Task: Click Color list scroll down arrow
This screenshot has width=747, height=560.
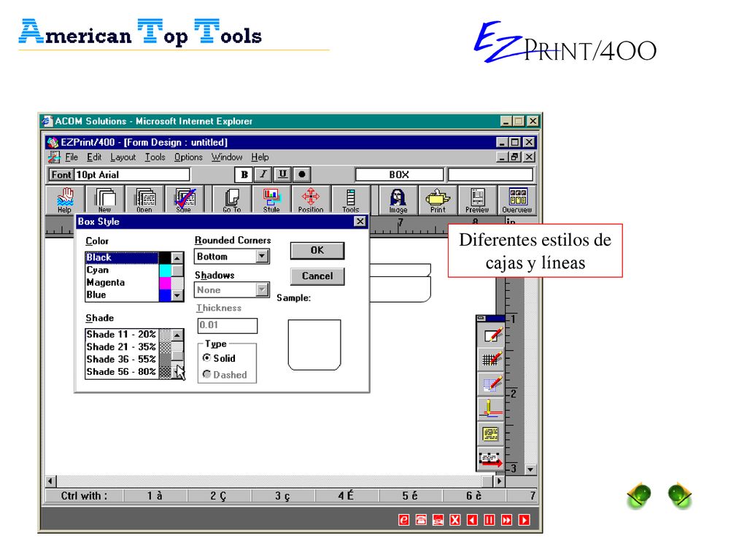Action: 177,295
